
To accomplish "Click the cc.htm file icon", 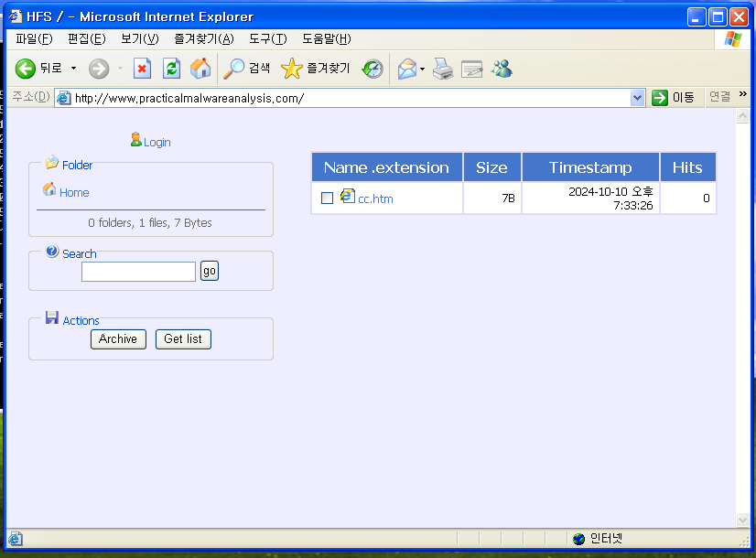I will point(347,196).
